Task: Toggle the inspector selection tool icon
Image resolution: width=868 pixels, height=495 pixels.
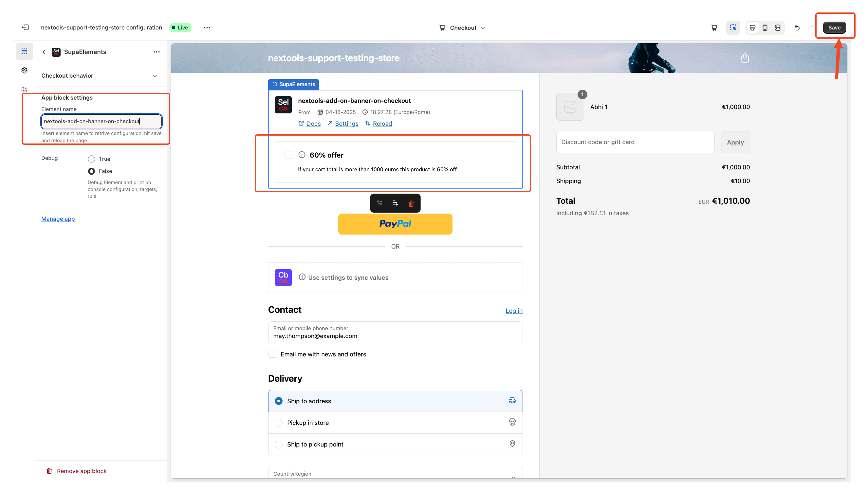Action: click(x=733, y=28)
